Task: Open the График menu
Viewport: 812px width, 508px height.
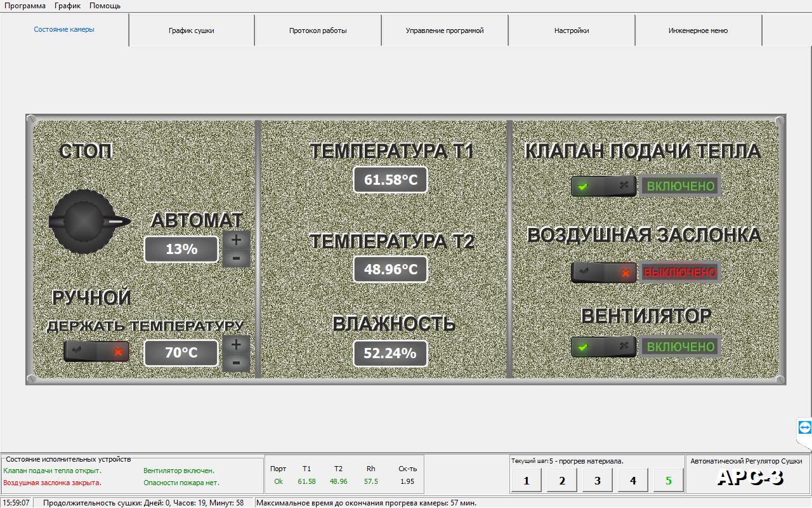Action: coord(67,6)
